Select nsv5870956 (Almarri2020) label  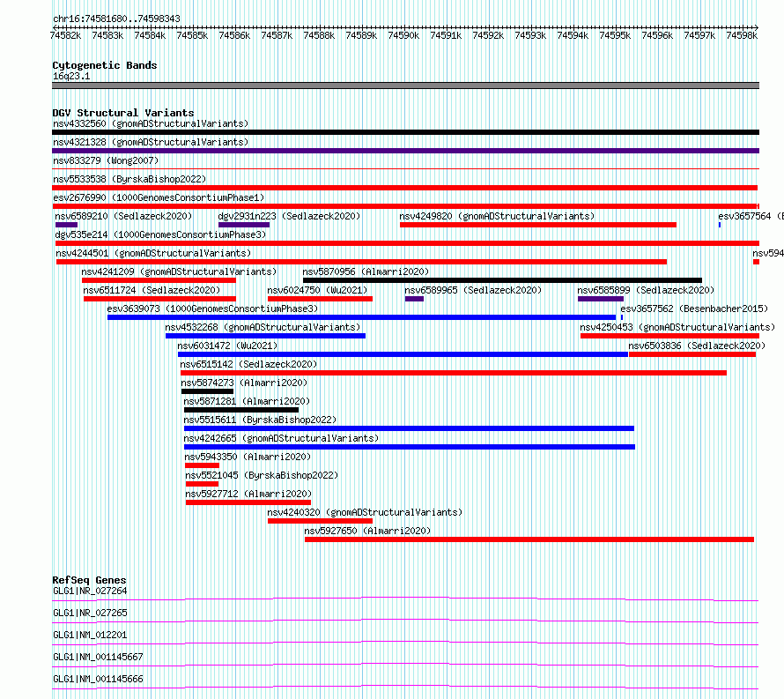[366, 271]
